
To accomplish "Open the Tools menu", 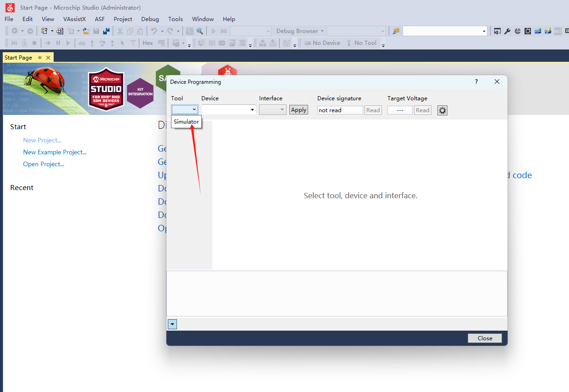I will tap(176, 19).
